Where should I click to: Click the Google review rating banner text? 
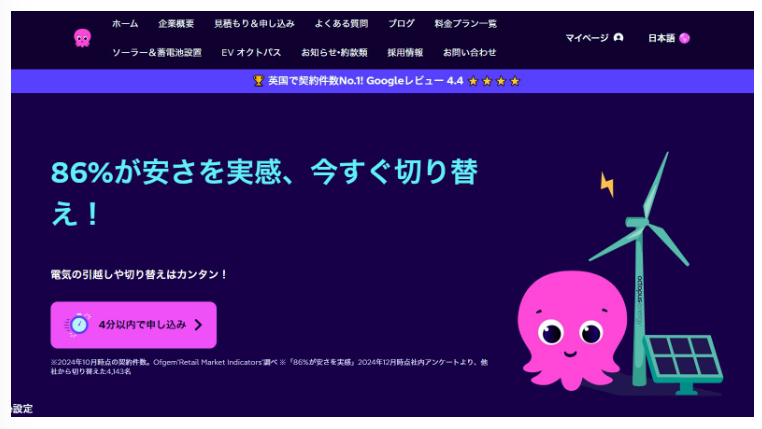point(365,81)
